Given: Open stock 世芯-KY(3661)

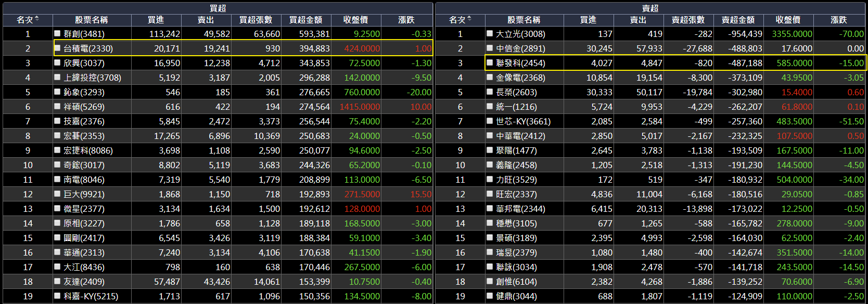Looking at the screenshot, I should point(523,121).
